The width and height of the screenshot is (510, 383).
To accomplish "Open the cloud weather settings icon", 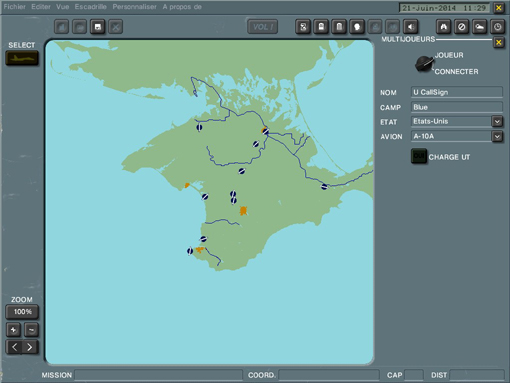I will click(480, 27).
